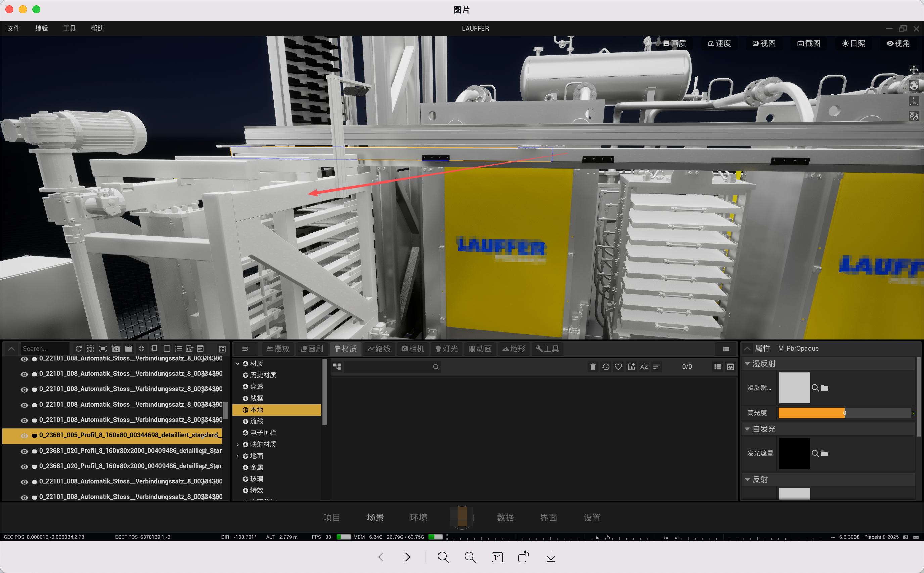Collapse the 属性 panel with the chevron

(x=747, y=349)
